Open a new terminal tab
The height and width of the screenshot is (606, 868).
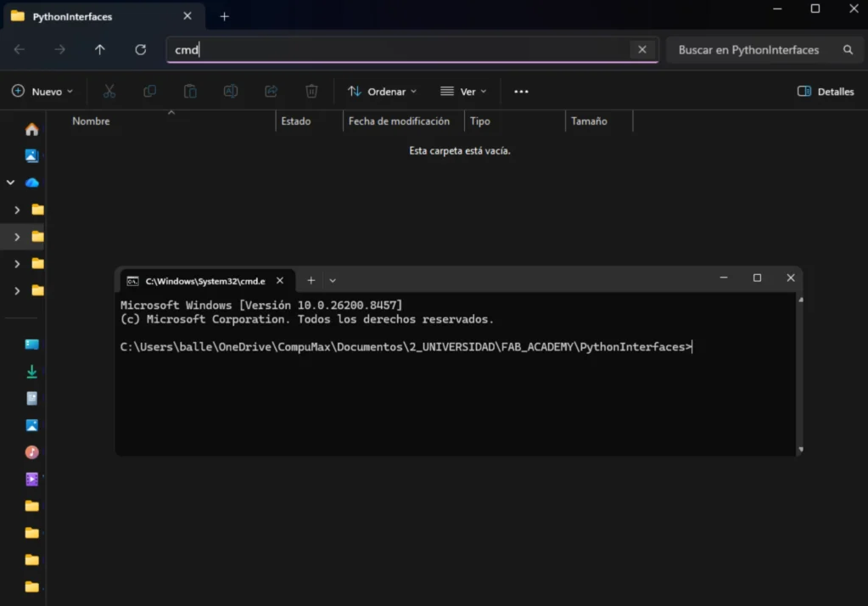click(311, 280)
